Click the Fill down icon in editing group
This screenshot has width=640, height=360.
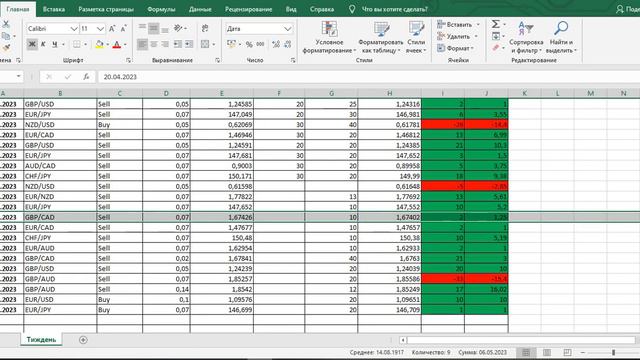click(496, 36)
